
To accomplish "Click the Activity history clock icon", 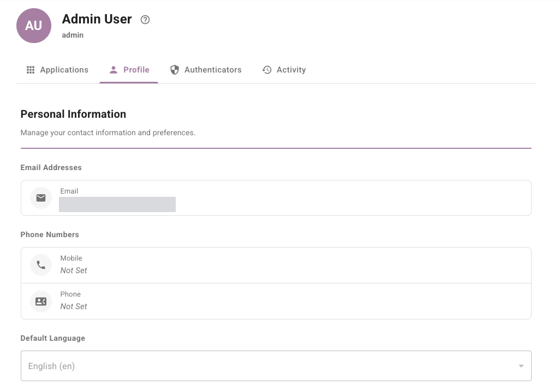I will (267, 70).
